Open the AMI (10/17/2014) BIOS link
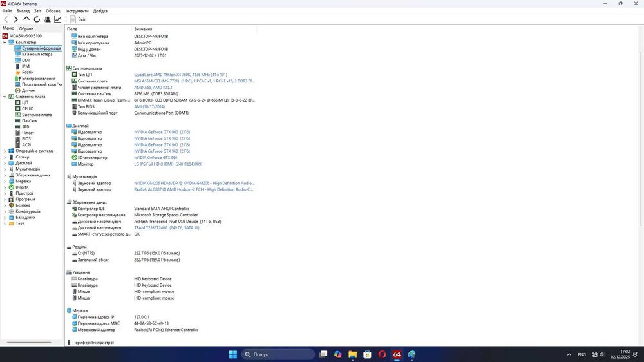 pyautogui.click(x=149, y=106)
